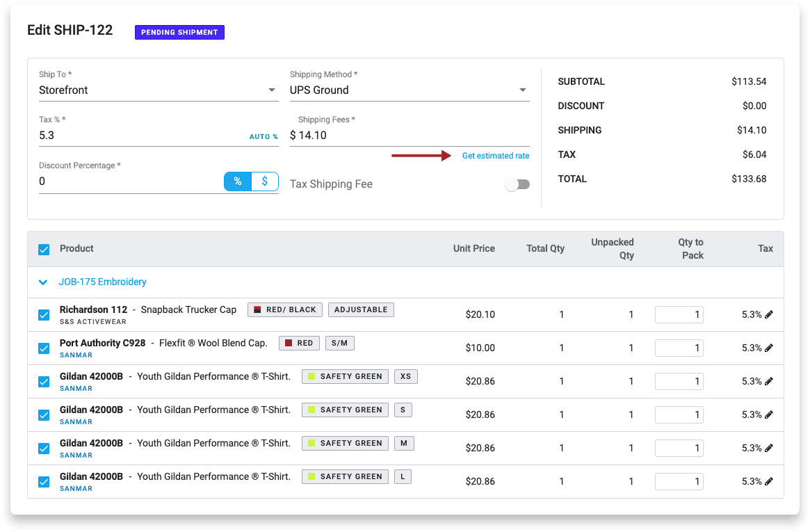This screenshot has height=532, width=810.
Task: Uncheck the Gildan 42000B size L checkbox
Action: pos(44,482)
